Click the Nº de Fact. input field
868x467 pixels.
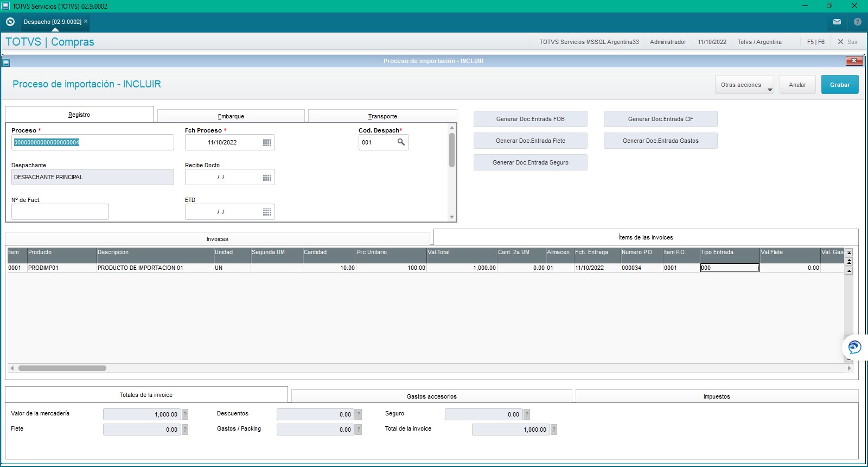point(60,212)
